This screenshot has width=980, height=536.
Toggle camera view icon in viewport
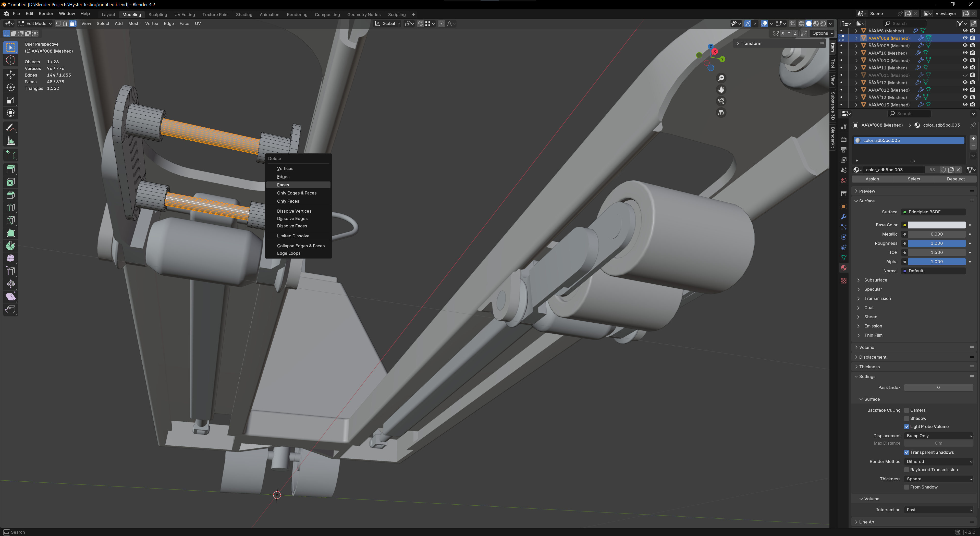point(721,101)
